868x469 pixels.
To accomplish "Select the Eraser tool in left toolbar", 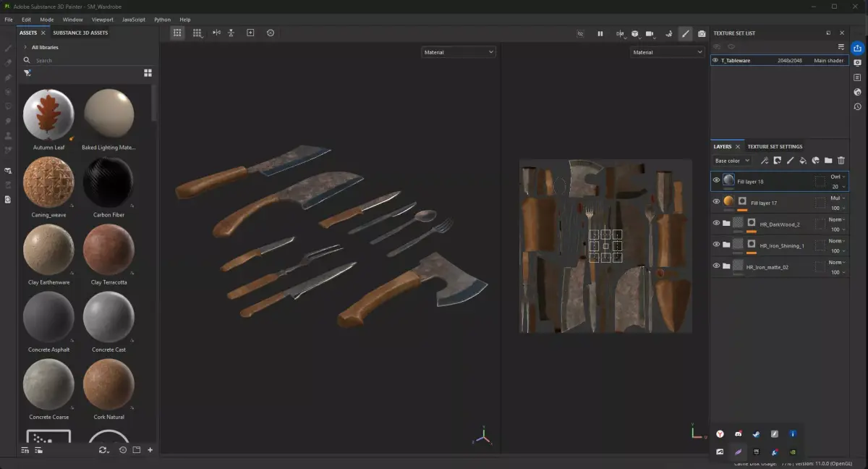I will pyautogui.click(x=8, y=63).
